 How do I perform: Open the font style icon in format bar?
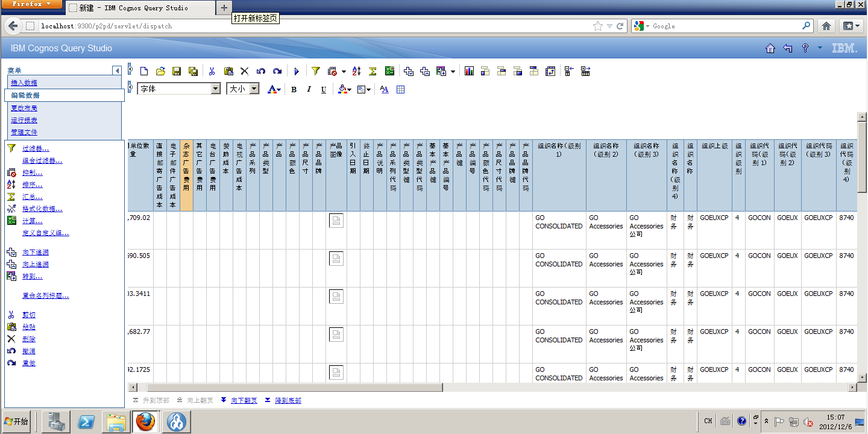[385, 89]
